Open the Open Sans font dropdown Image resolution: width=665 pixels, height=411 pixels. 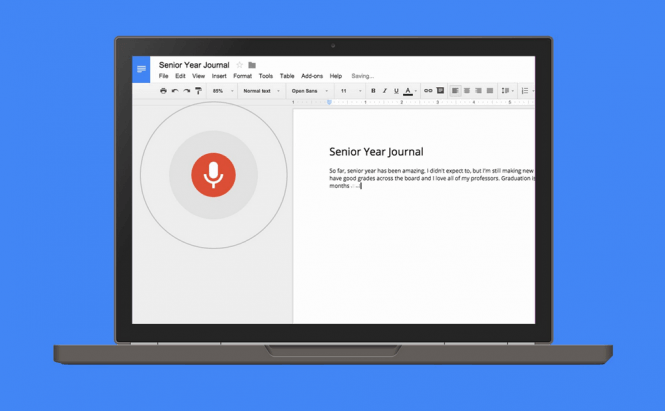(310, 91)
